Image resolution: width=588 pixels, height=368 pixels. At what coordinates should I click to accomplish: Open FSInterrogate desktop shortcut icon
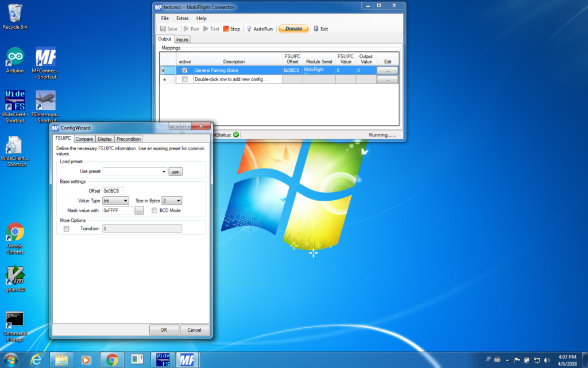tap(45, 102)
